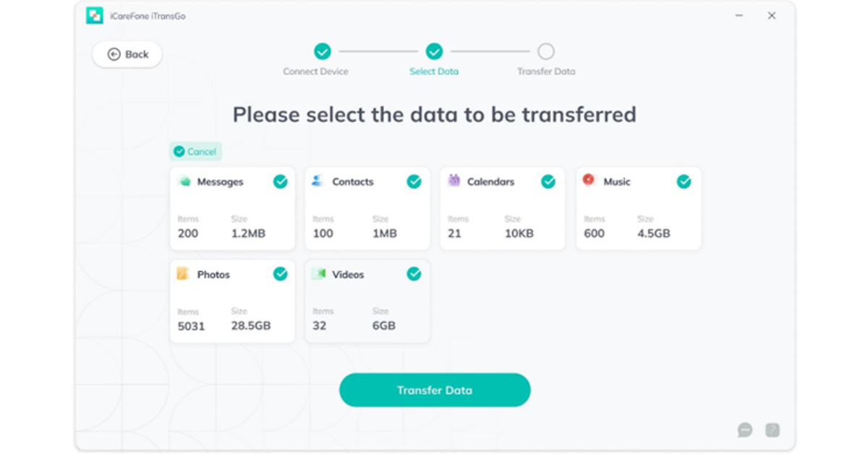Screen dimensions: 868x454
Task: Deselect the Contacts checkbox
Action: pos(414,182)
